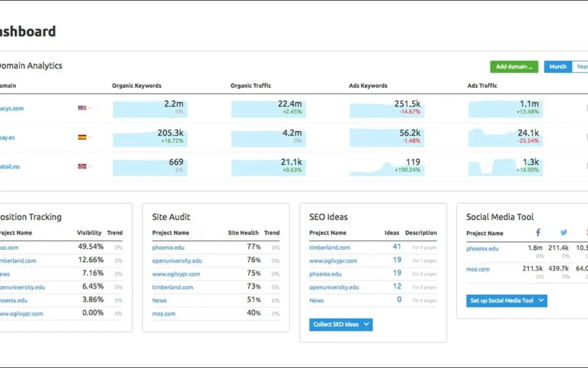Open News project in Position Tracking
588x368 pixels.
click(5, 274)
